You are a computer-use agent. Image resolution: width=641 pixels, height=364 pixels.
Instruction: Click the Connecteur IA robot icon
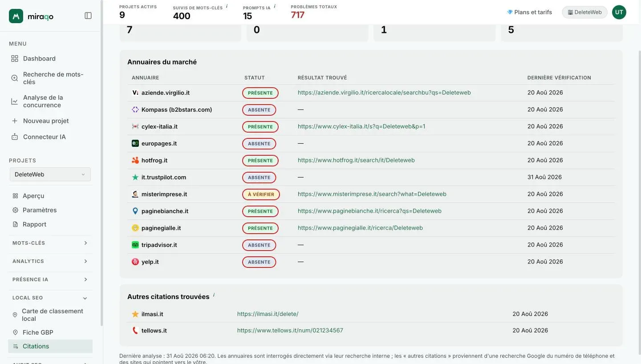coord(15,137)
